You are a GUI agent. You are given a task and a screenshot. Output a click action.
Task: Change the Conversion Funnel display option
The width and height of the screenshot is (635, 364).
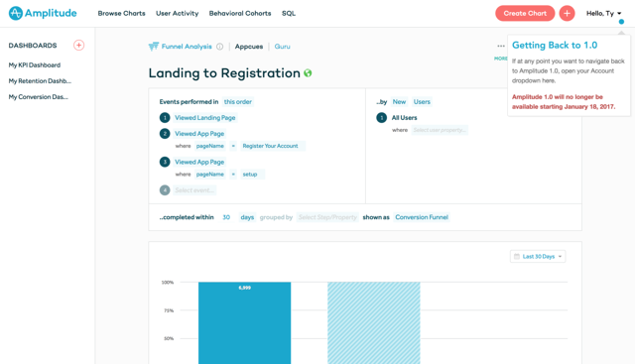pyautogui.click(x=422, y=217)
